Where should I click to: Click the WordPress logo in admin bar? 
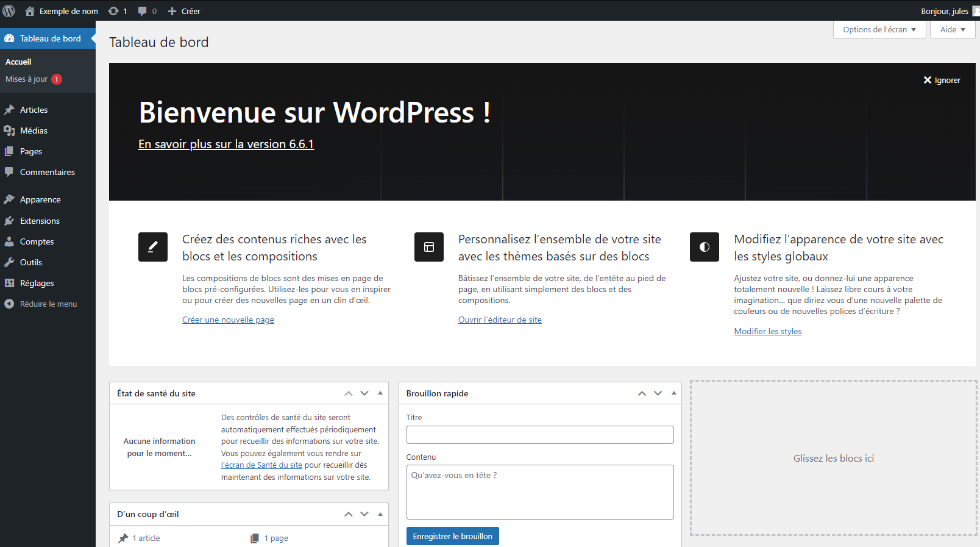(9, 11)
